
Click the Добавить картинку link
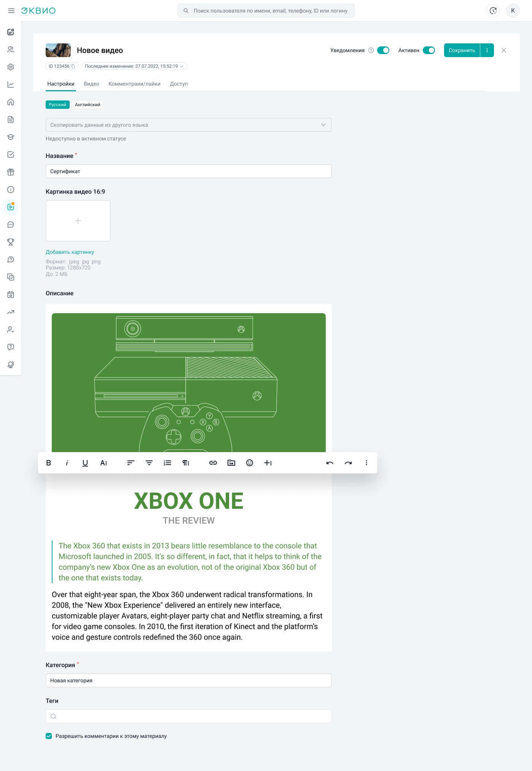point(70,252)
